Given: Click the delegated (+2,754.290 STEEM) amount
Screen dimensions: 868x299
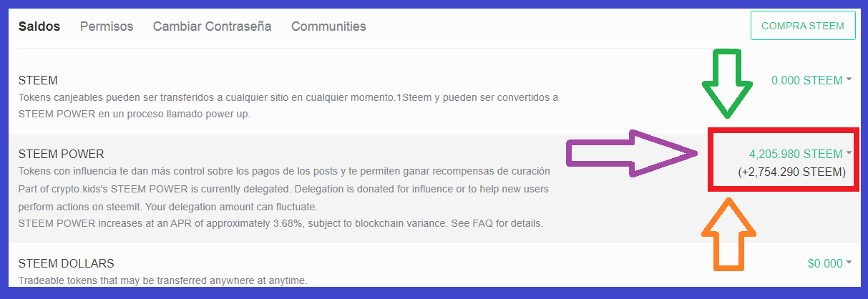Looking at the screenshot, I should coord(792,172).
